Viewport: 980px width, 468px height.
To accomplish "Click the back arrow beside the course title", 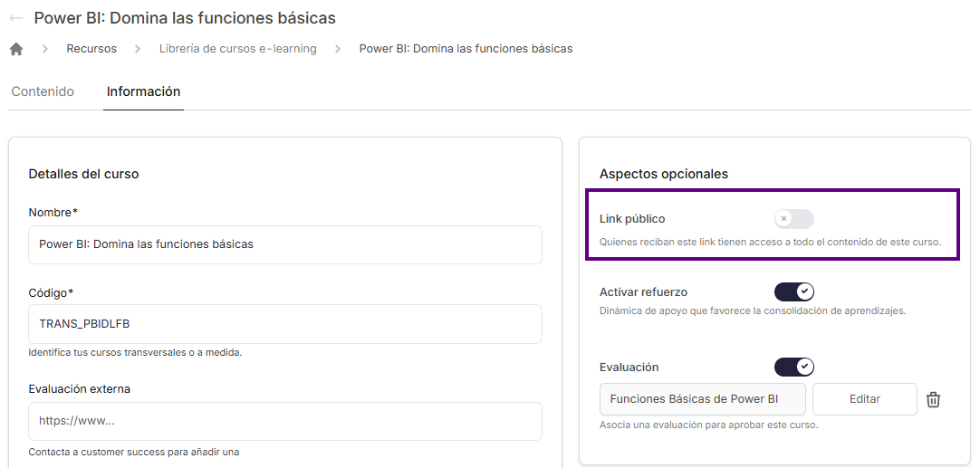I will coord(16,19).
